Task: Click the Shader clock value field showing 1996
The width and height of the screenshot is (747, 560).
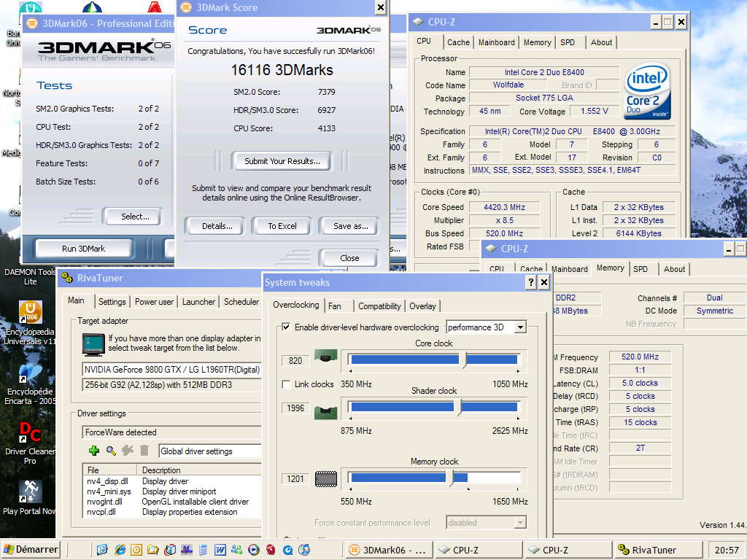Action: pos(295,408)
